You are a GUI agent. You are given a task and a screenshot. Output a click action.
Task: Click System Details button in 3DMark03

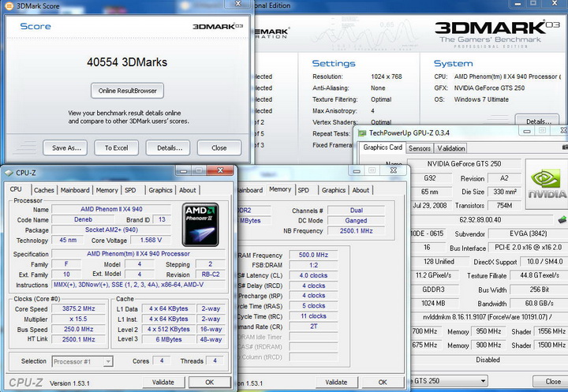pos(537,121)
